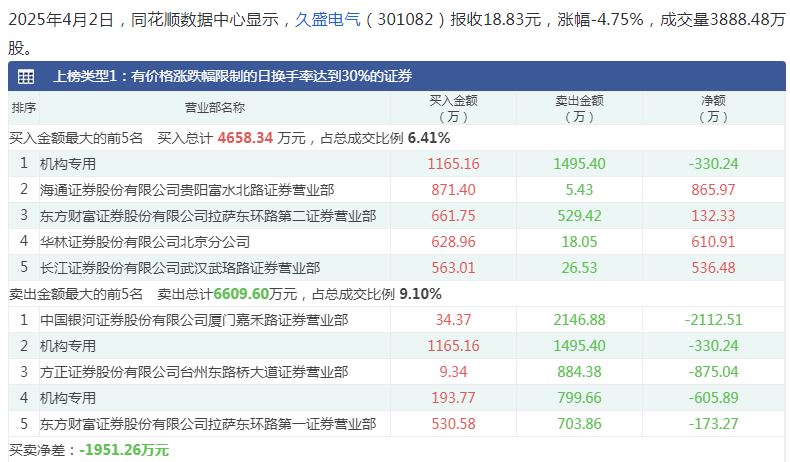Select the 6.41% buy ratio value
This screenshot has height=462, width=790.
[429, 138]
